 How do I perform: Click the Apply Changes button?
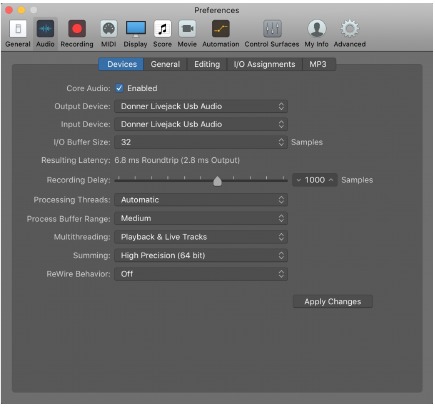click(x=333, y=302)
